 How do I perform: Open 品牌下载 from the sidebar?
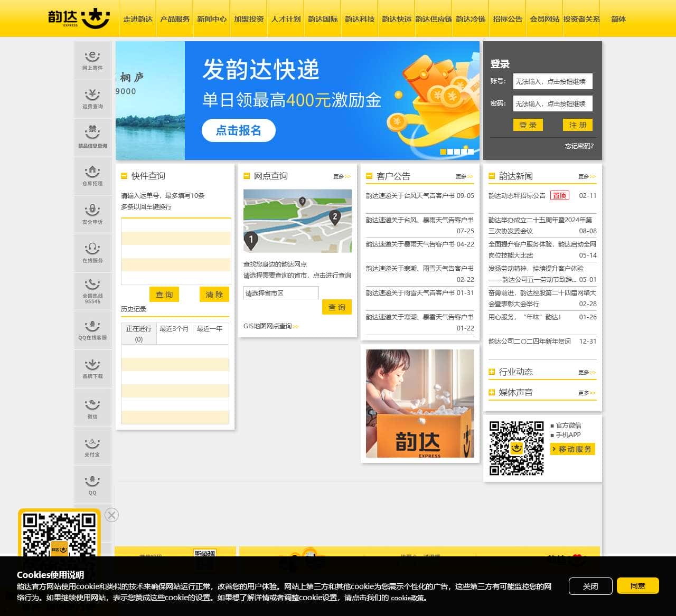tap(92, 368)
